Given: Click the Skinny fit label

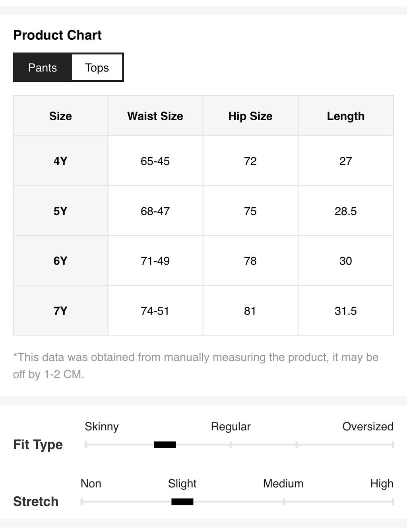Looking at the screenshot, I should click(x=102, y=426).
